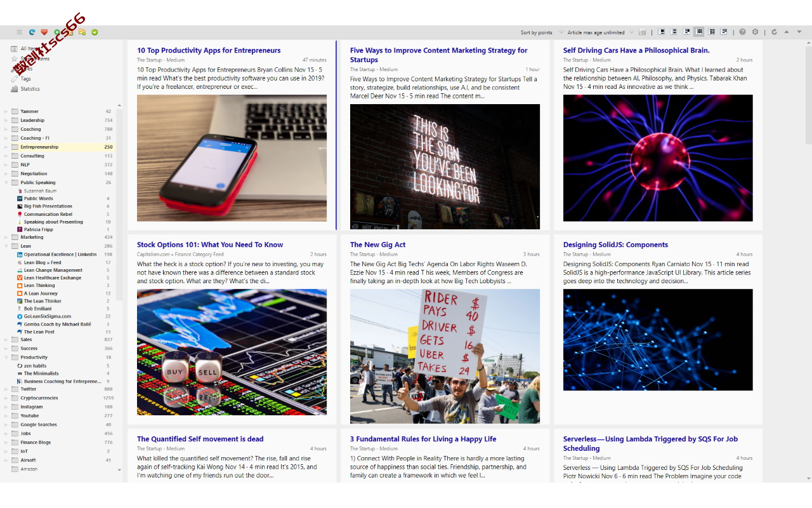Click the add folder icon in the top toolbar

pos(82,32)
